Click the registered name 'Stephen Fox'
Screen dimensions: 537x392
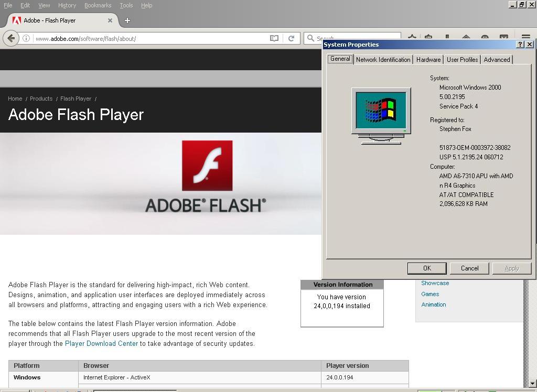tap(456, 129)
